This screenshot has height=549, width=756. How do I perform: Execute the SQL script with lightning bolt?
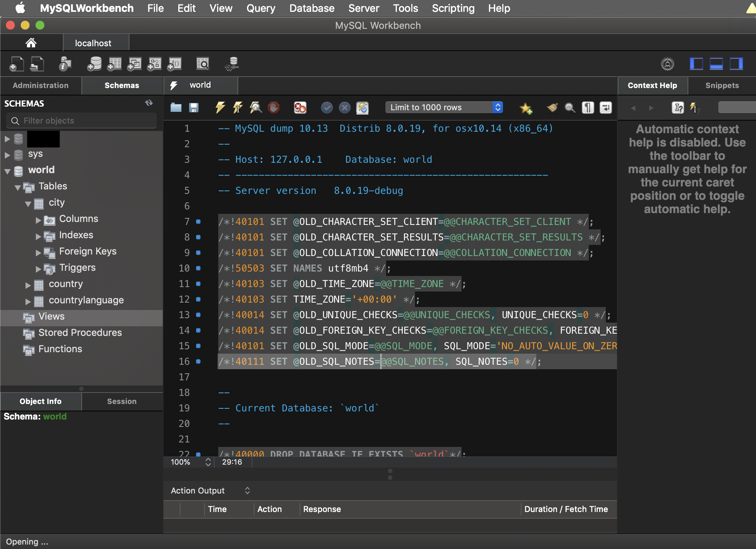coord(220,108)
